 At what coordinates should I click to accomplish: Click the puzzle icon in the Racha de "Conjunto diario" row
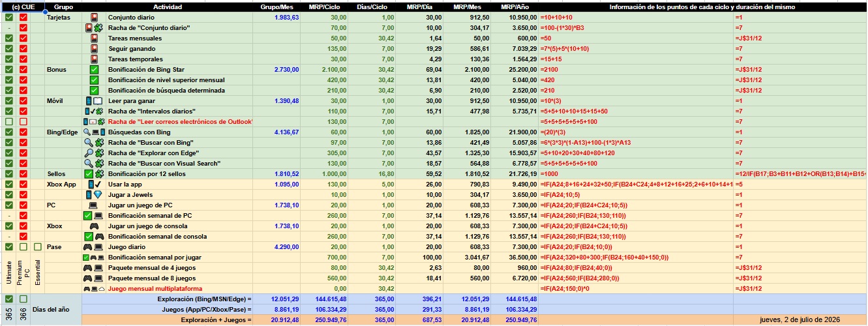pyautogui.click(x=98, y=28)
